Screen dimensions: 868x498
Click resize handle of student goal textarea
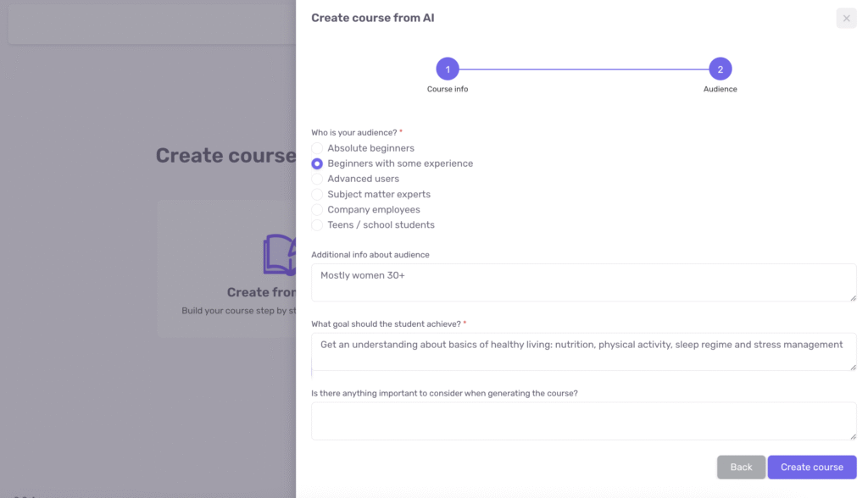[x=853, y=368]
